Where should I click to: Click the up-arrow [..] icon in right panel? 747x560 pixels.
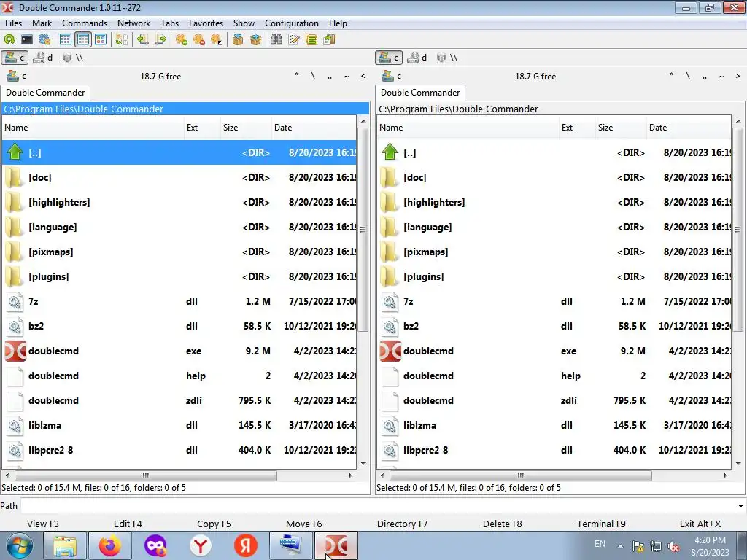(x=390, y=152)
